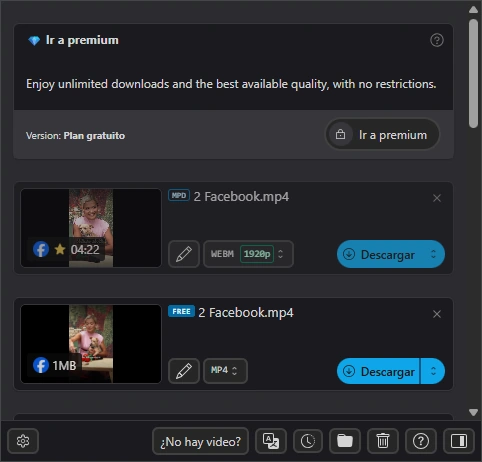Open WEBM 1920p format selector
Screen dimensions: 482x462
click(x=248, y=254)
